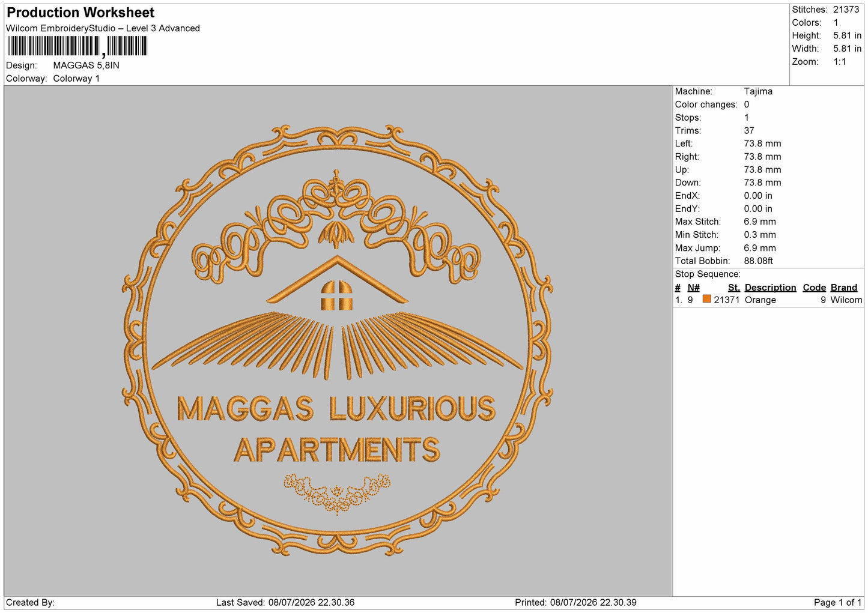This screenshot has height=613, width=868.
Task: Click the Wilcom brand cell
Action: [x=846, y=300]
